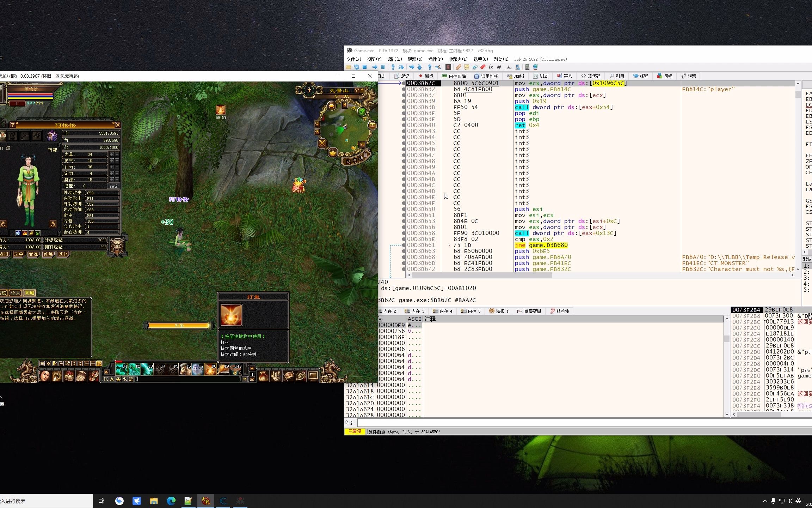Rotate character model with right rotate arrow

click(x=53, y=224)
